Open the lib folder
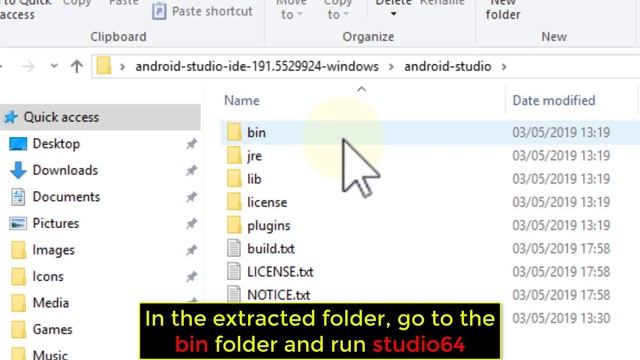The image size is (640, 360). 254,179
